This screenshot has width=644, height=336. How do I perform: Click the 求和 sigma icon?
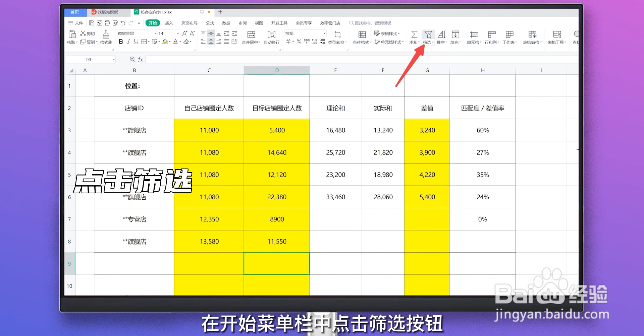coord(414,35)
